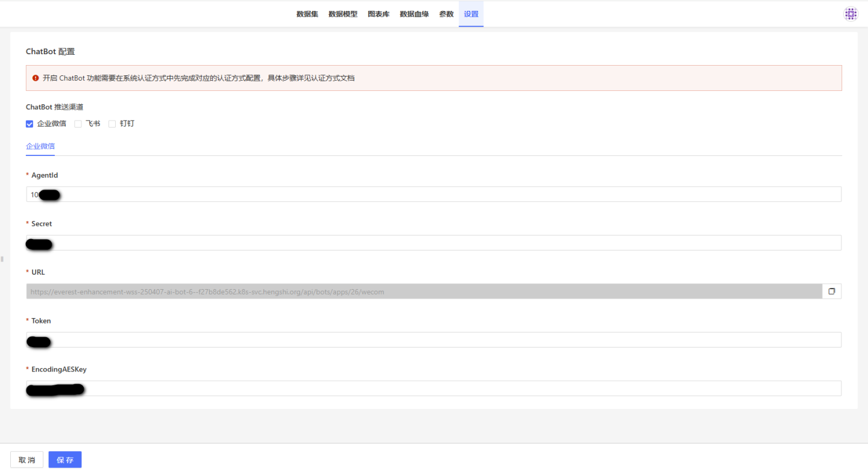
Task: Open the 数据血缘 tab
Action: pos(414,14)
